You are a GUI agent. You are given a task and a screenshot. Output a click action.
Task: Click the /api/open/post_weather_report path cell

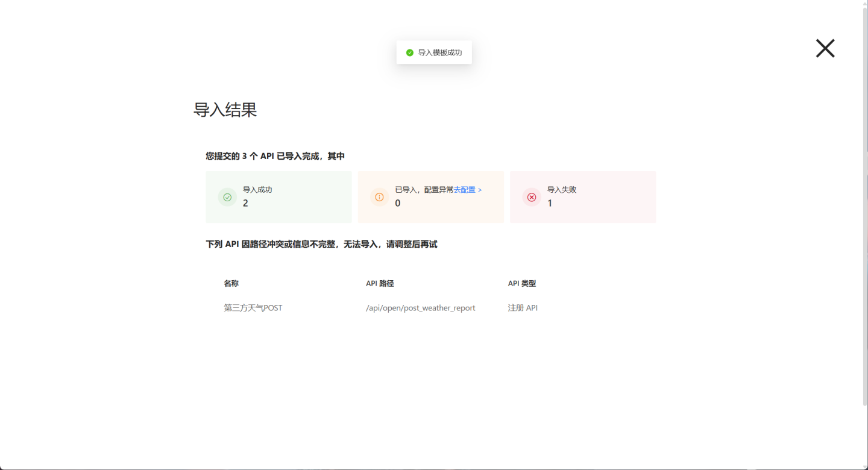(421, 308)
